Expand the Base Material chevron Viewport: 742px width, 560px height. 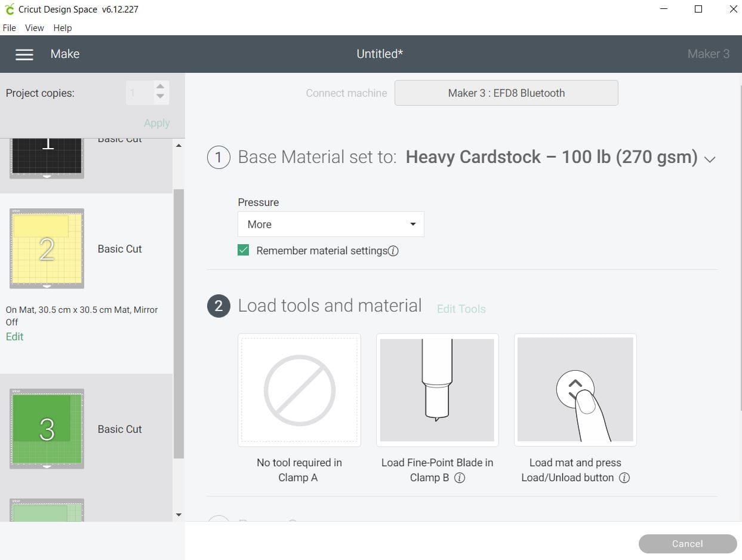coord(710,159)
